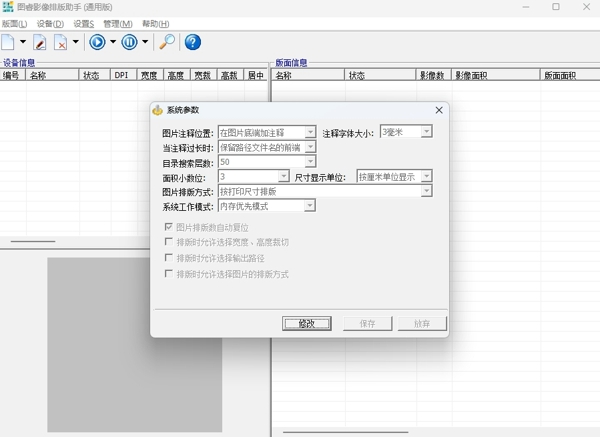600x437 pixels.
Task: Open help with the question mark icon
Action: tap(193, 42)
